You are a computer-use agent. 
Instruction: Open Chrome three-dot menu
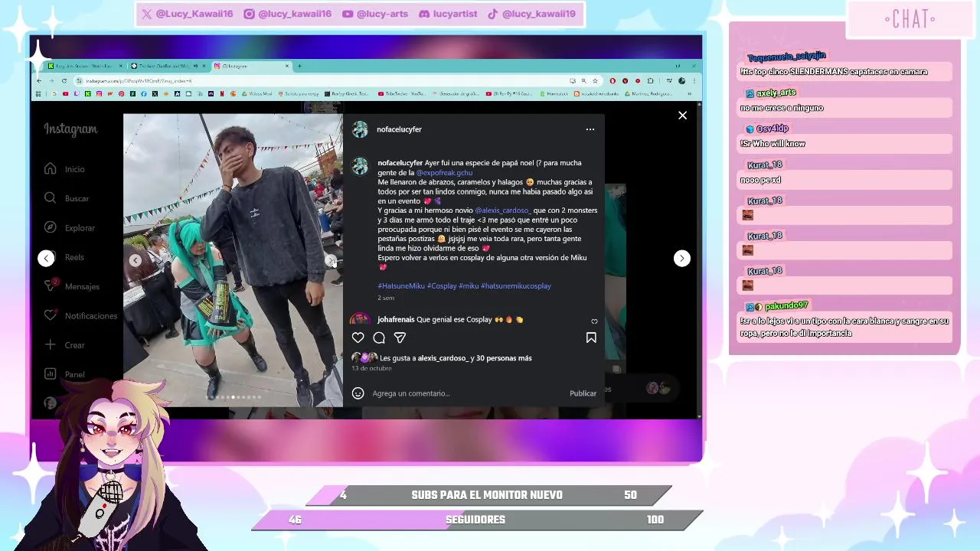point(694,81)
